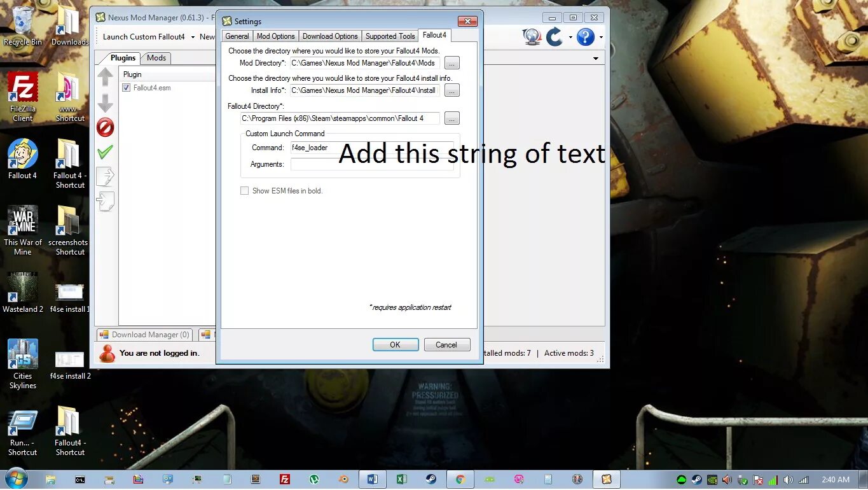Click the red disable-all plugins icon

tap(106, 127)
